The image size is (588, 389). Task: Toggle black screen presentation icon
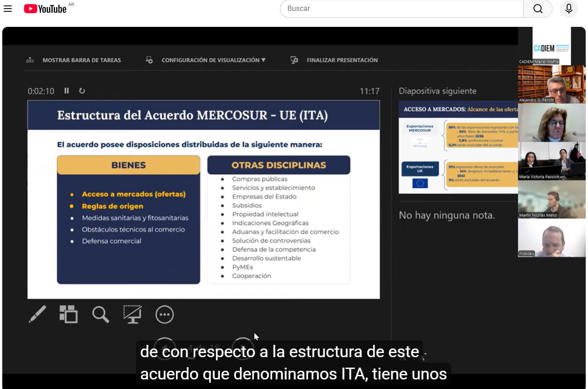tap(132, 314)
